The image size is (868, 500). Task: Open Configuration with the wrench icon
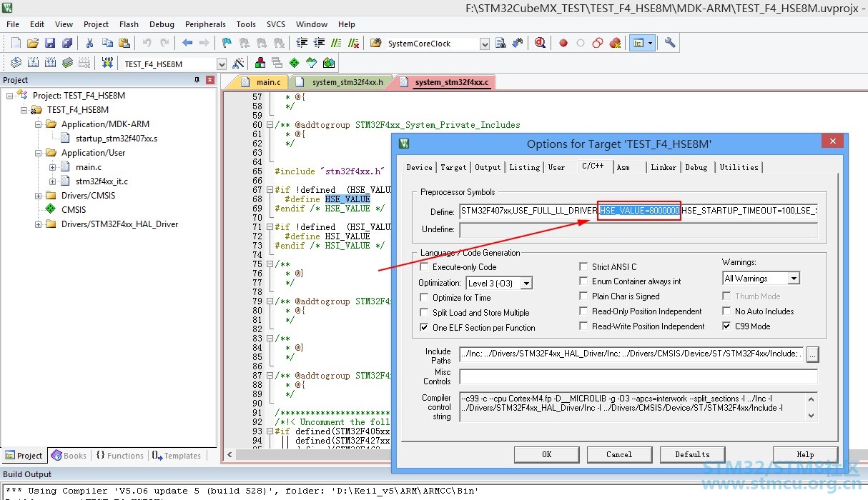click(x=670, y=43)
